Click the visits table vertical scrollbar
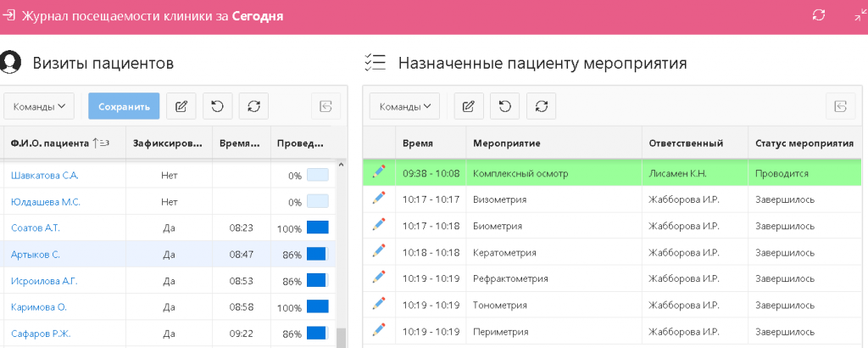Screen dimensions: 868x348 (x=342, y=339)
